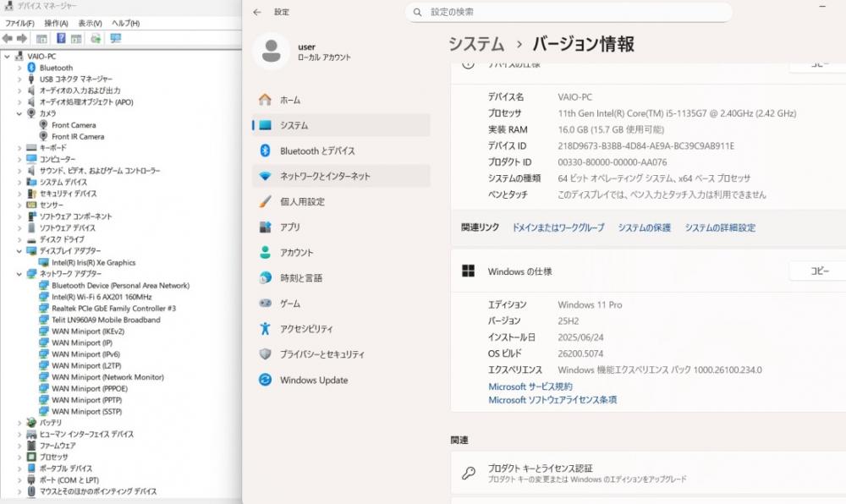Screen dimensions: 846x504
Task: Click Intel Iris Xe Graphics adapter icon
Action: pyautogui.click(x=44, y=262)
